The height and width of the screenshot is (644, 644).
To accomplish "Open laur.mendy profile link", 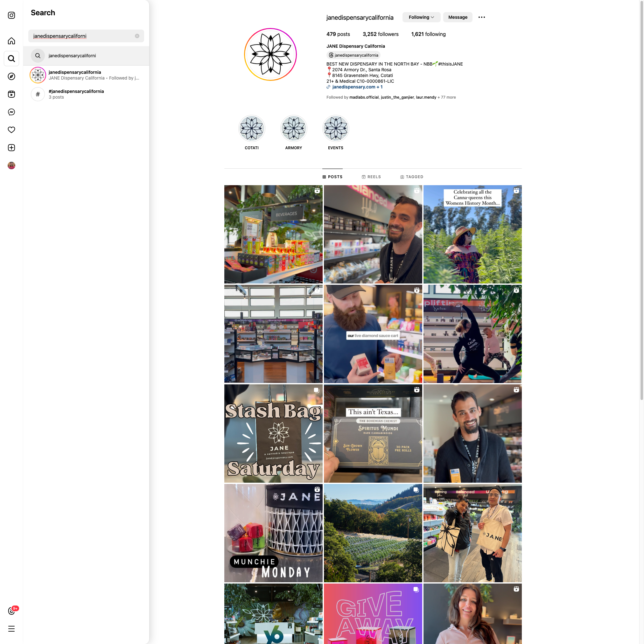I will coord(426,97).
